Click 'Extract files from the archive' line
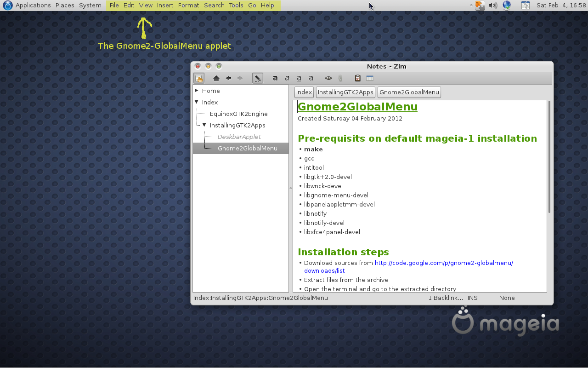This screenshot has height=368, width=588. [x=346, y=280]
